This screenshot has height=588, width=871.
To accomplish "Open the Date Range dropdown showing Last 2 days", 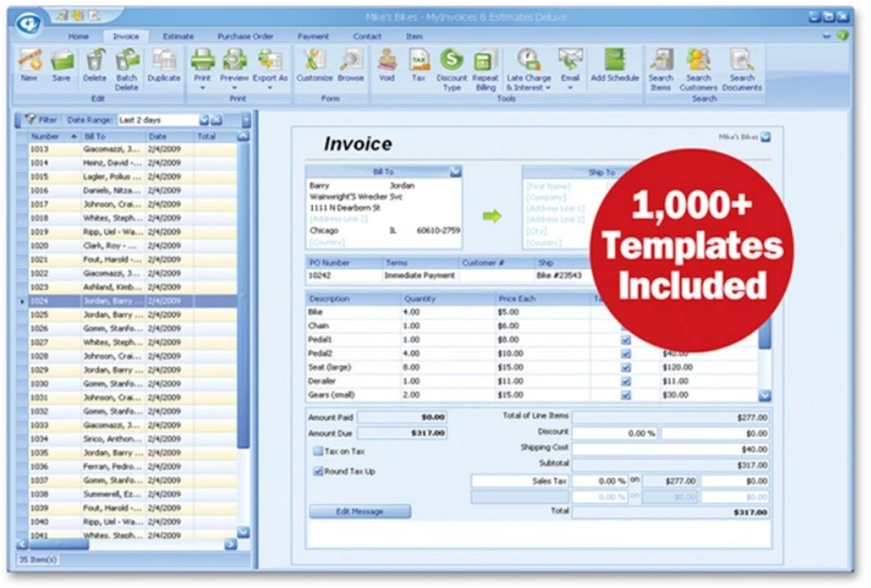I will (x=204, y=119).
